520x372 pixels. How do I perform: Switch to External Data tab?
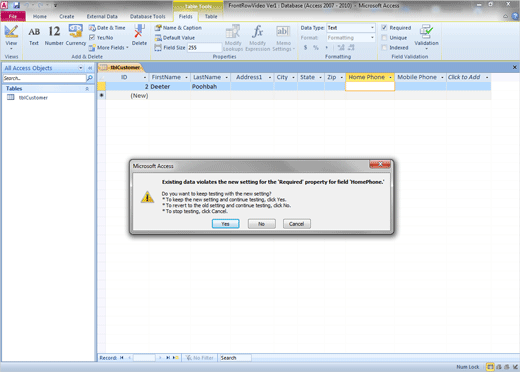pos(102,16)
